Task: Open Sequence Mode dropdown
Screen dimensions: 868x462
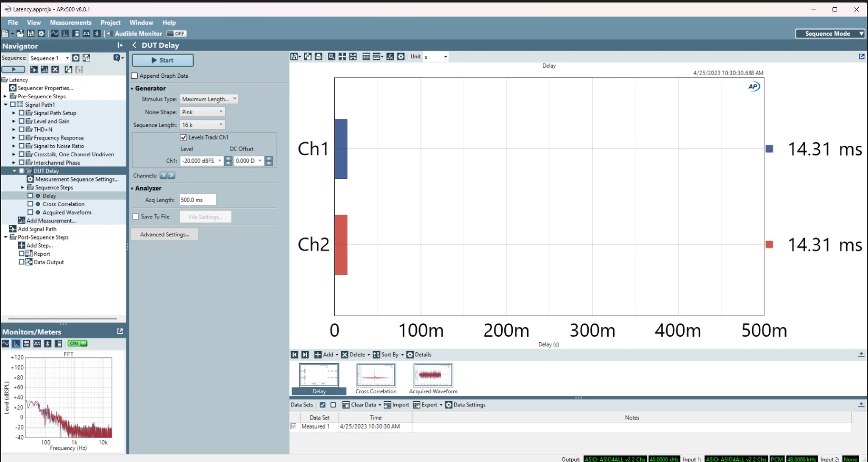Action: (830, 33)
